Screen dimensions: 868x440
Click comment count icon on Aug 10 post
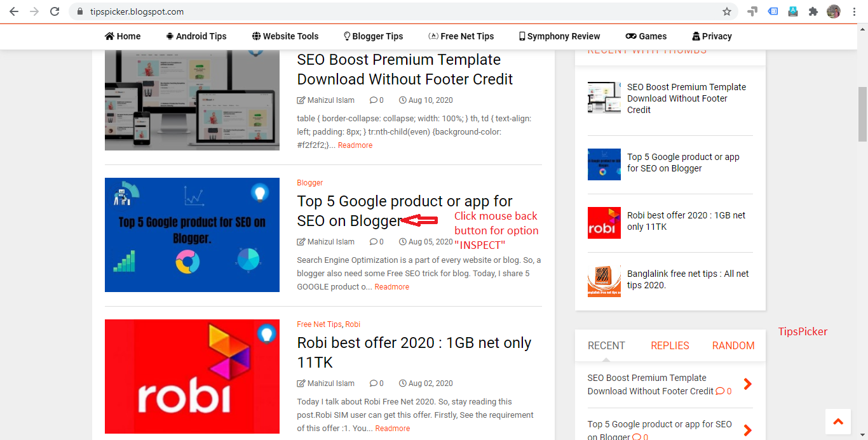[x=377, y=100]
